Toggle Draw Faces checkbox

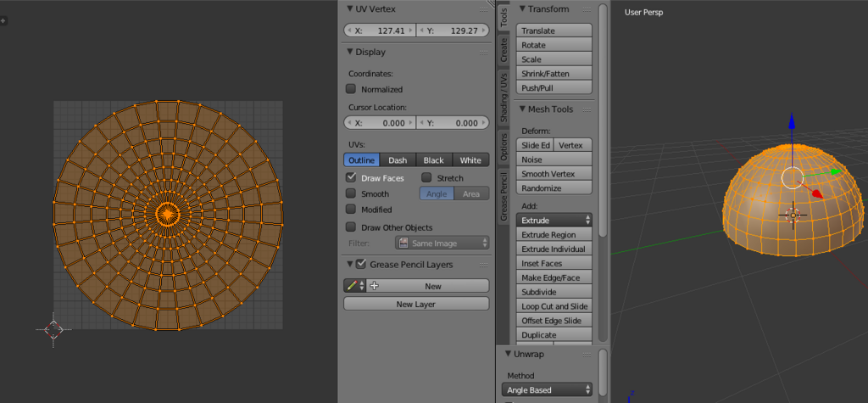coord(350,178)
